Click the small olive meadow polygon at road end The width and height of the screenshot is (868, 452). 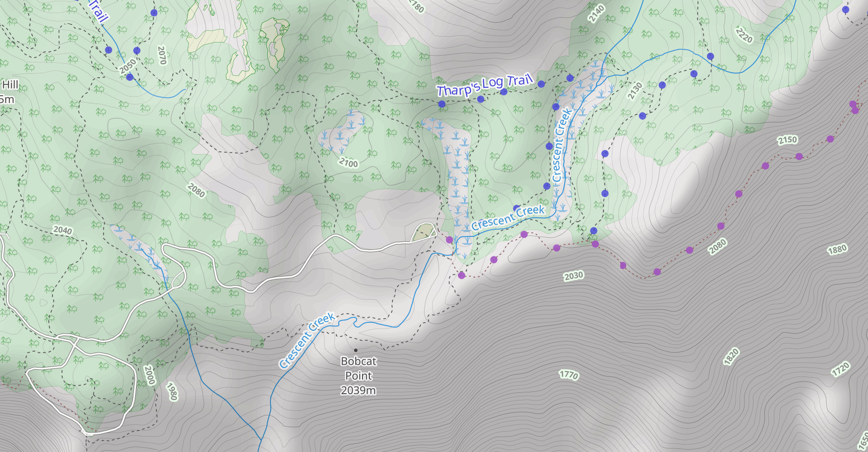coord(424,232)
